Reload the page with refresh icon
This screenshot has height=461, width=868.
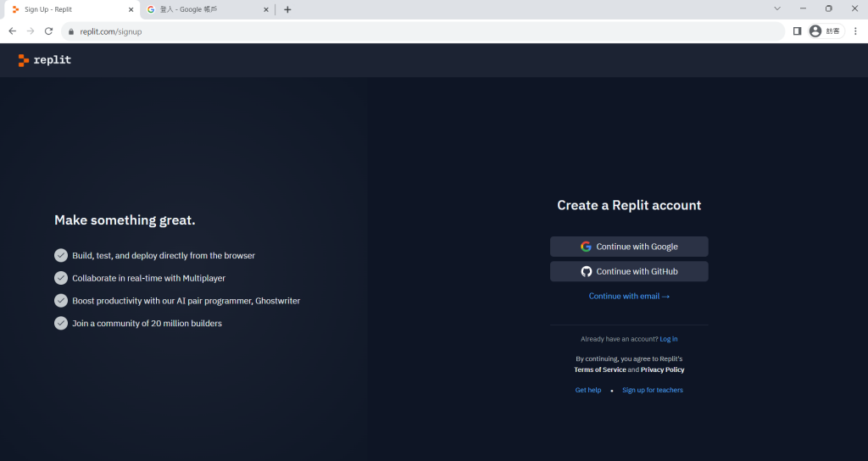click(48, 31)
